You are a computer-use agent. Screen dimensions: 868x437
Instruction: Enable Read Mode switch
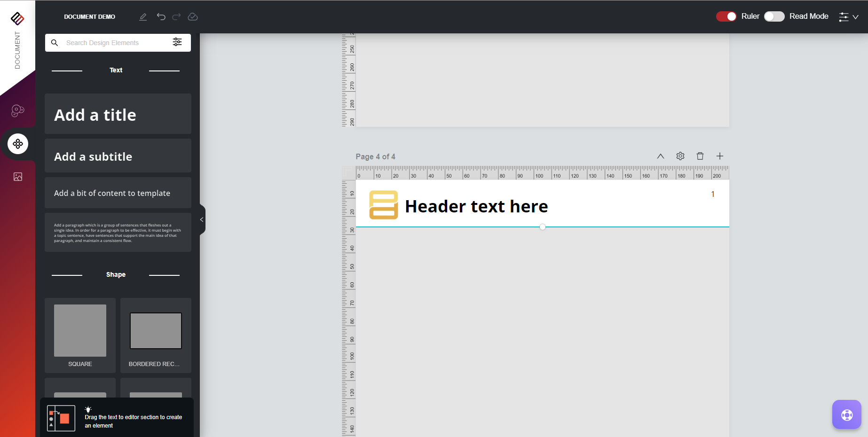(774, 16)
